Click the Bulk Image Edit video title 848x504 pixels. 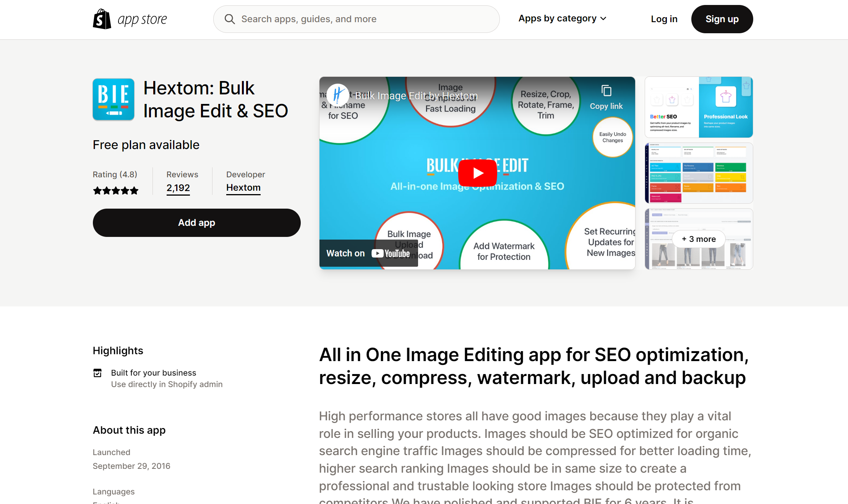416,96
